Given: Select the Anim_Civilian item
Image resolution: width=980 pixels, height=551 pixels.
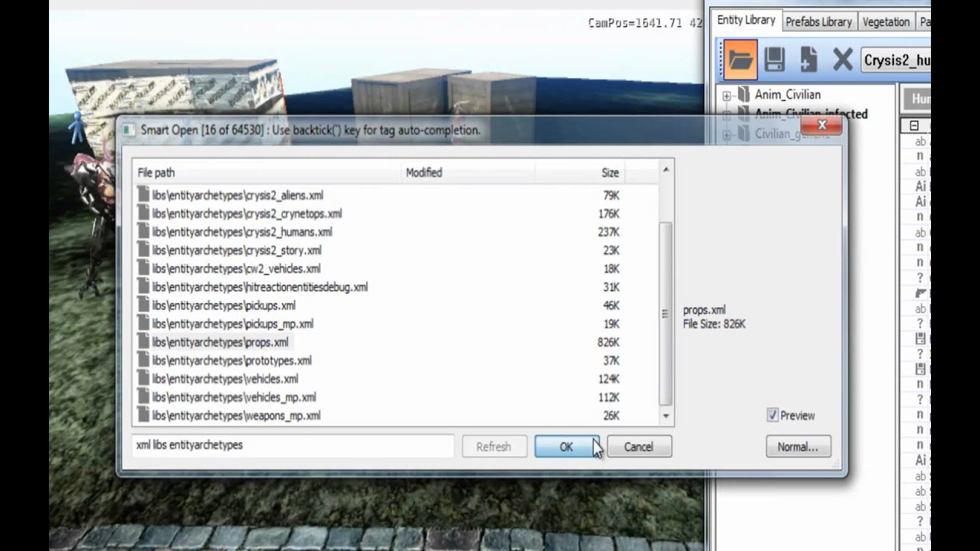Looking at the screenshot, I should click(x=788, y=95).
